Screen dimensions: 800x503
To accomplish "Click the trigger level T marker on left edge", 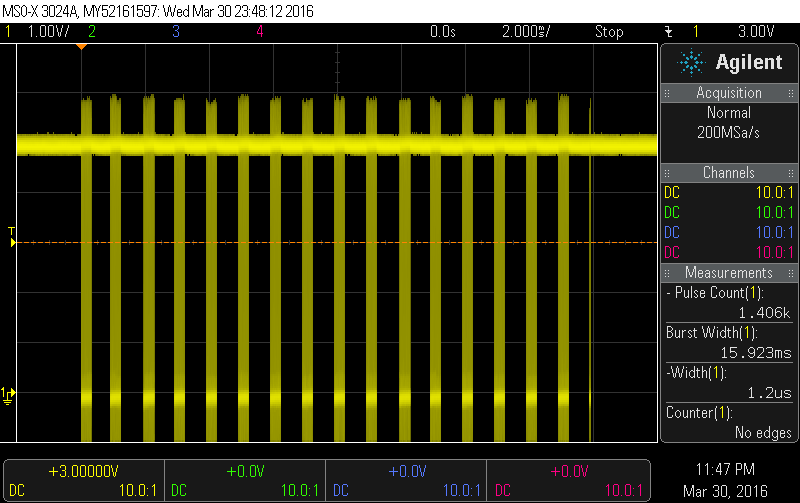I will [11, 238].
